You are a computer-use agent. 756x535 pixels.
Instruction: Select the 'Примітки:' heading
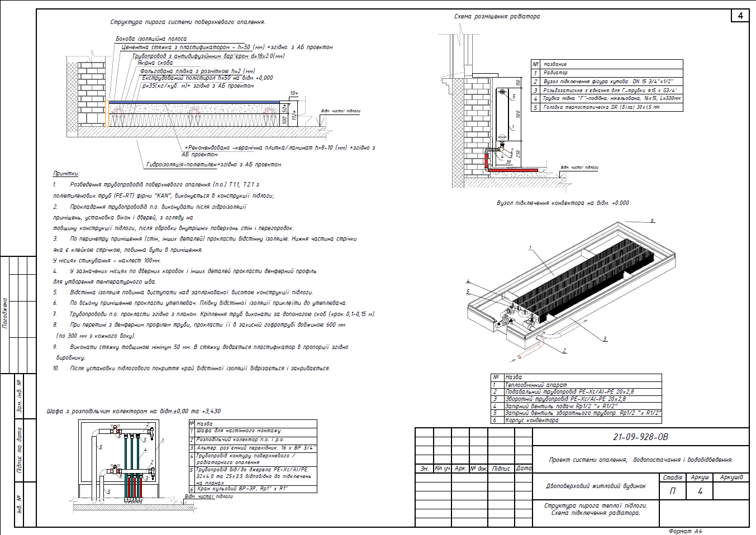point(66,174)
